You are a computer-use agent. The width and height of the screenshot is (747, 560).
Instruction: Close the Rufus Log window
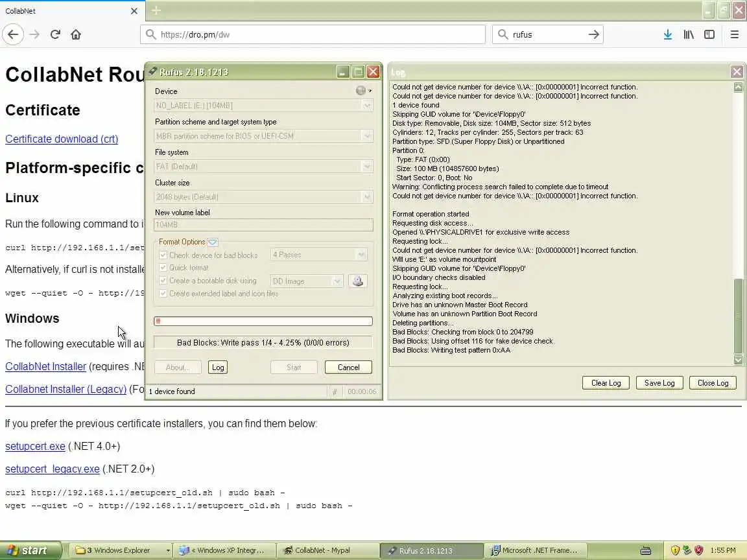[x=737, y=72]
